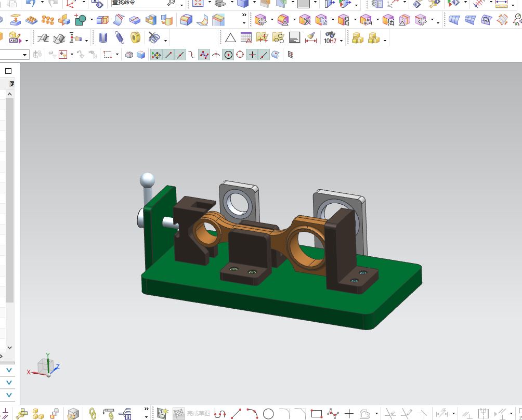
Task: Click the delete spring tool
Action: click(154, 37)
